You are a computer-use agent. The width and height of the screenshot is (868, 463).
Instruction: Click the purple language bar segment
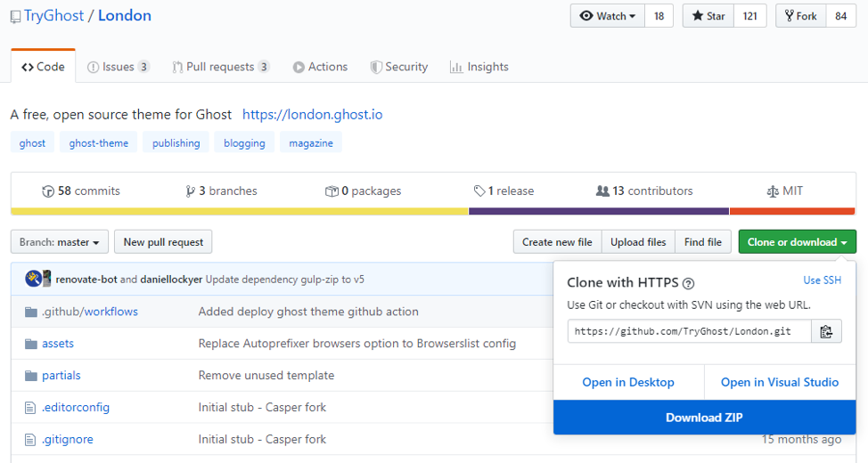[599, 211]
